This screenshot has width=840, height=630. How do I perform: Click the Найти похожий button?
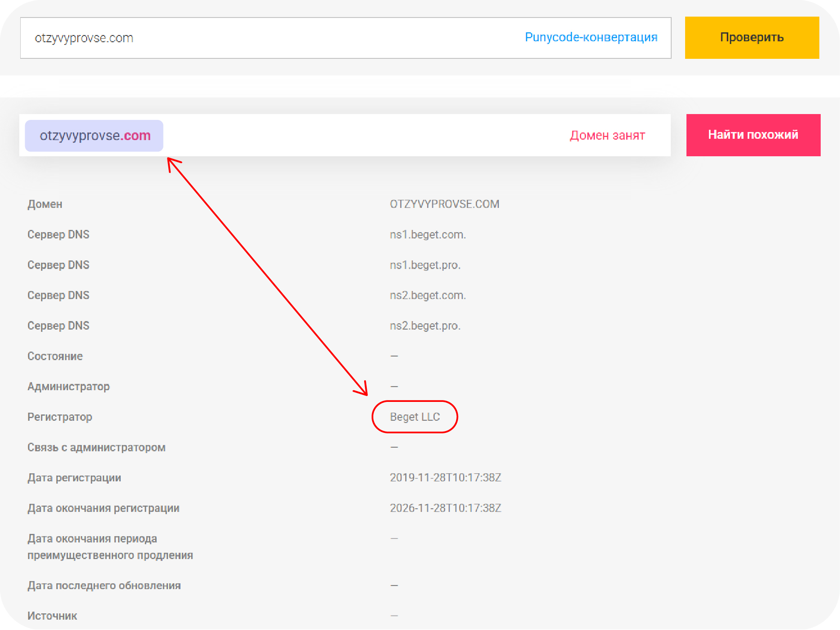753,135
